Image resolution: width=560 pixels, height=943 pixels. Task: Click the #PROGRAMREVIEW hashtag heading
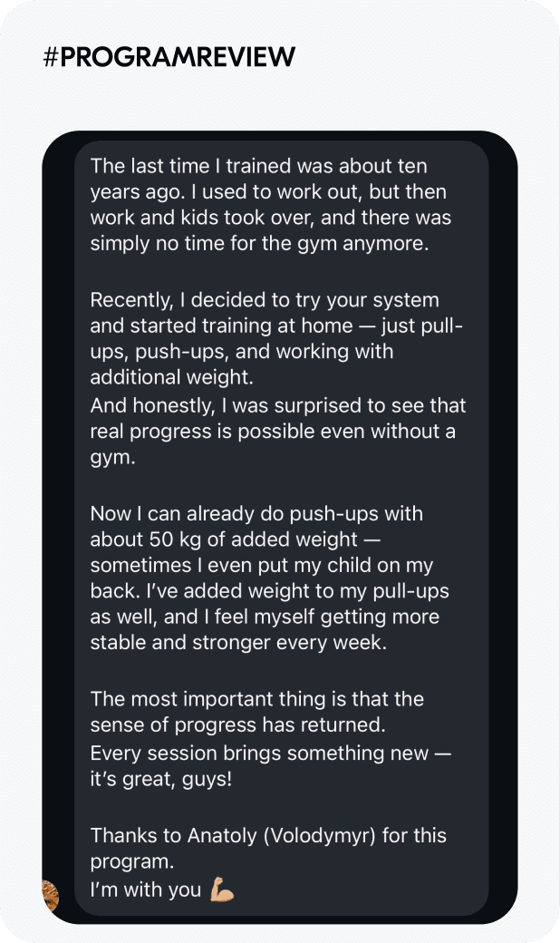169,57
